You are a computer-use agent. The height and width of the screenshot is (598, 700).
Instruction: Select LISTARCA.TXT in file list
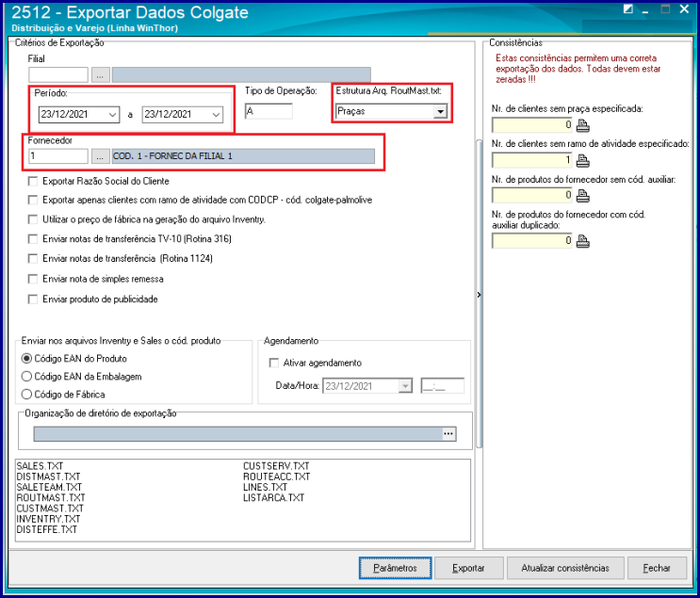(x=273, y=498)
